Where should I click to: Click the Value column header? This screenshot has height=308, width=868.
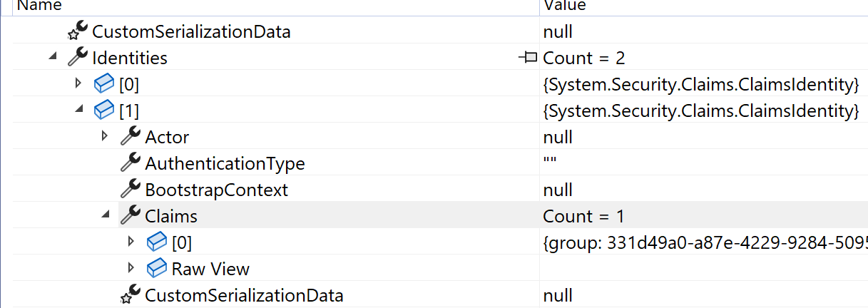[566, 6]
